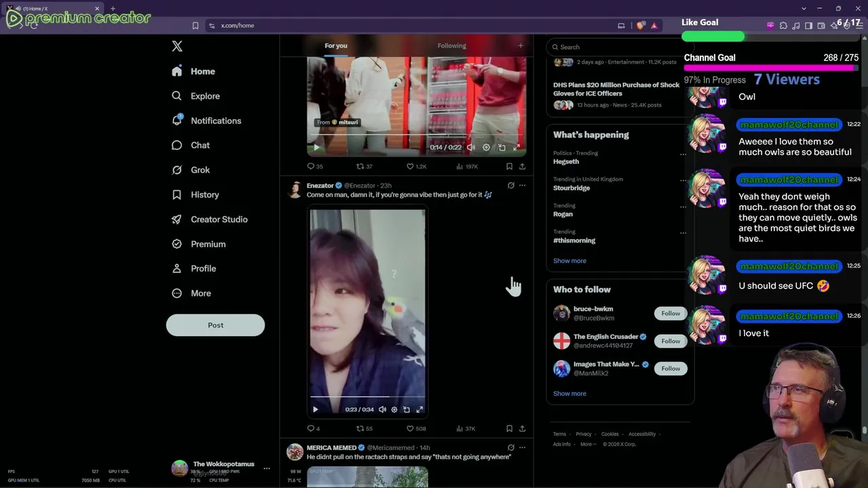
Task: Follow The English Crusader
Action: [x=671, y=341]
